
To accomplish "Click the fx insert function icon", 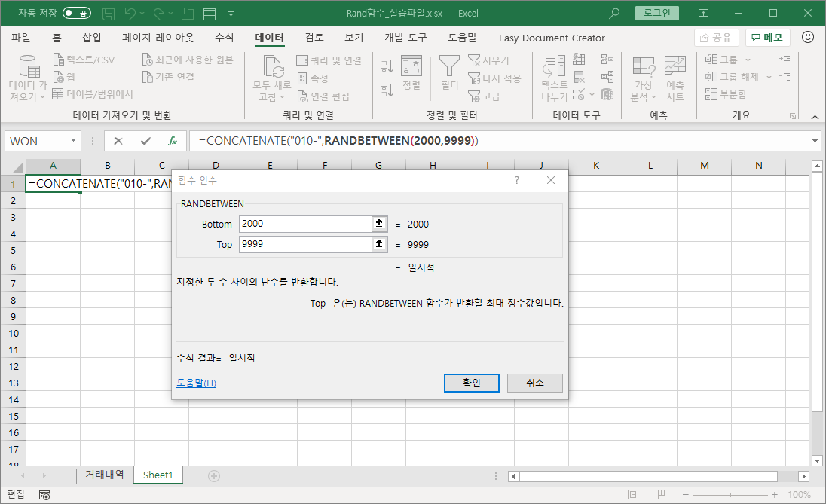I will tap(173, 141).
